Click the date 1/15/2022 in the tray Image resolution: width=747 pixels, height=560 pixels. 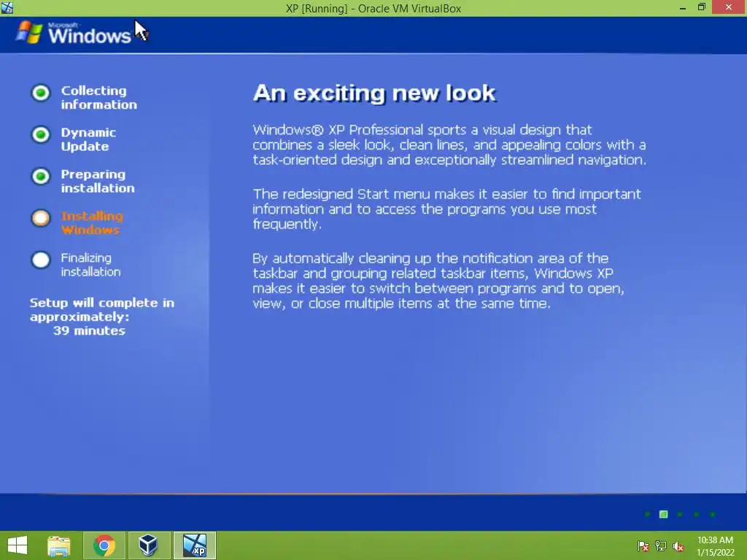tap(715, 553)
